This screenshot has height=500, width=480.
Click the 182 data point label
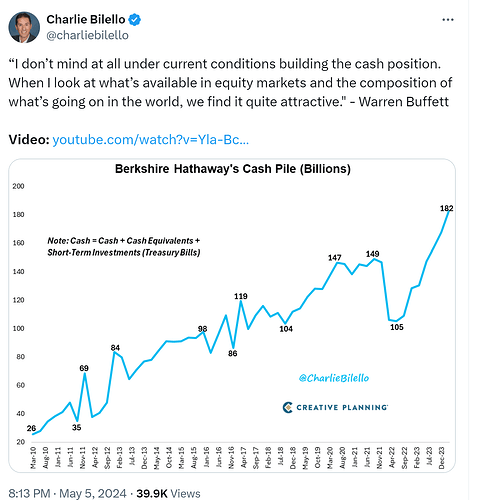(447, 208)
